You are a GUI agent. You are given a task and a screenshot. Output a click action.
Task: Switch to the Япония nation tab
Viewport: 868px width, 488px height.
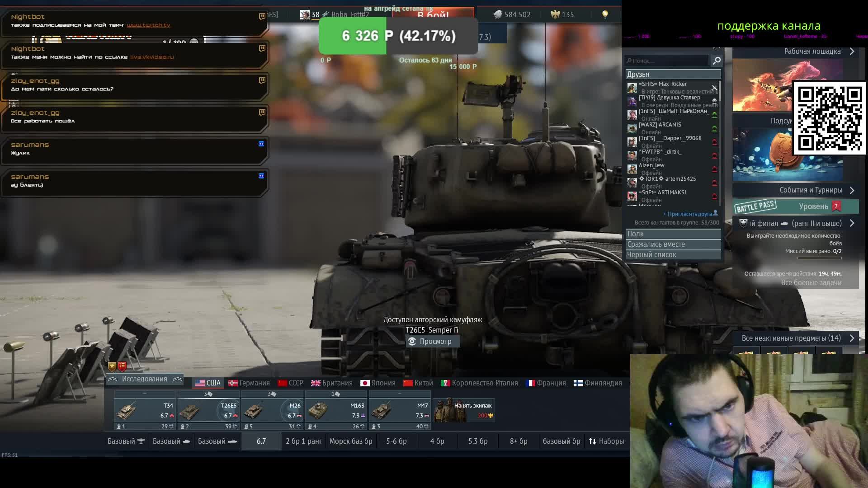point(378,383)
